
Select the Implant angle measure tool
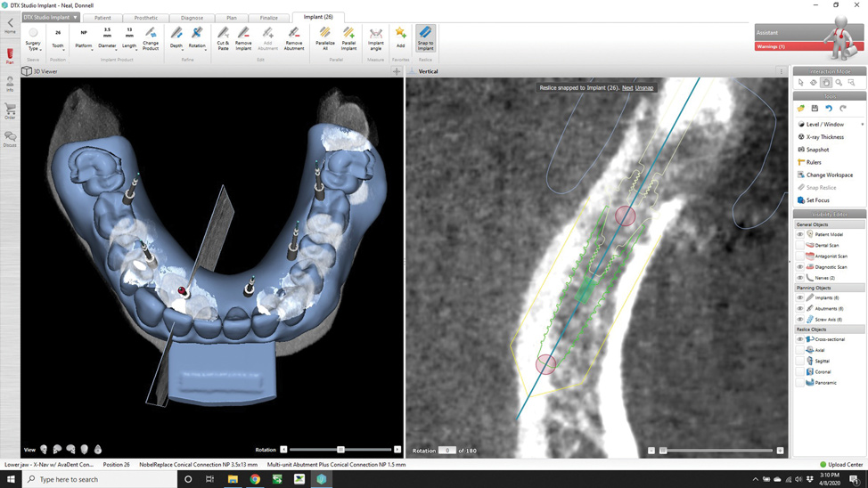point(375,37)
